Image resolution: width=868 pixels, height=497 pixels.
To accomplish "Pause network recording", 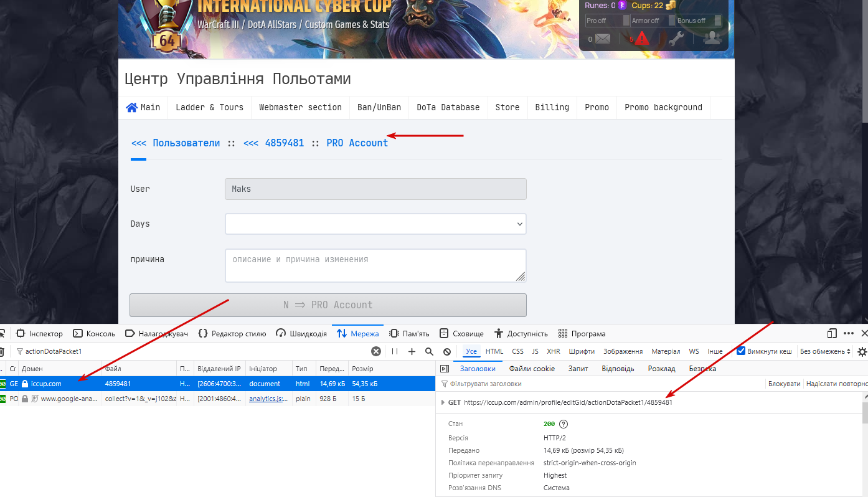I will point(395,351).
